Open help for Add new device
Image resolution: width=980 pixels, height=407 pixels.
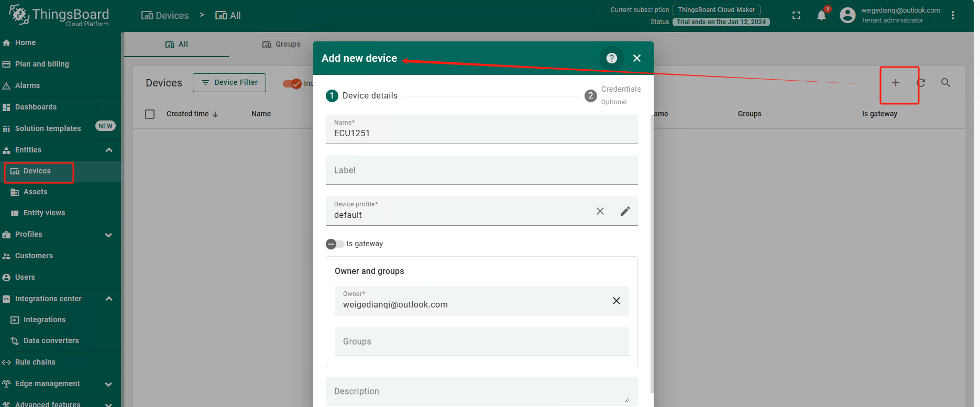611,58
